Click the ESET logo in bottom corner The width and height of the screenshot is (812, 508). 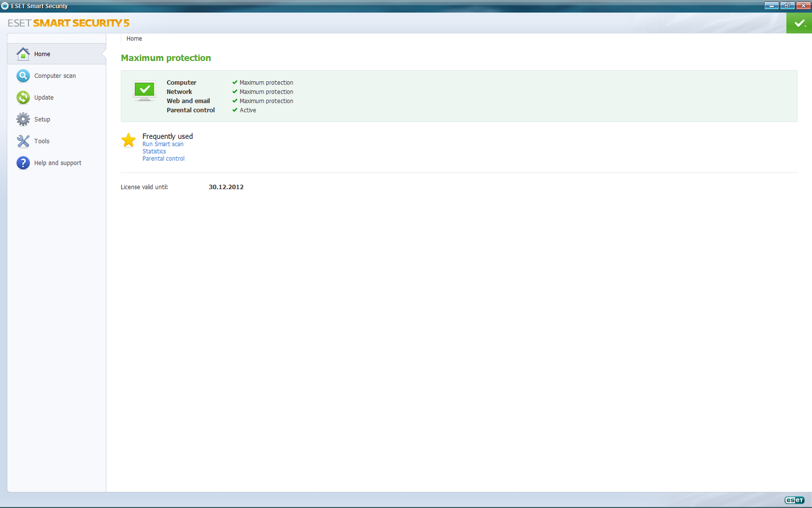point(794,500)
